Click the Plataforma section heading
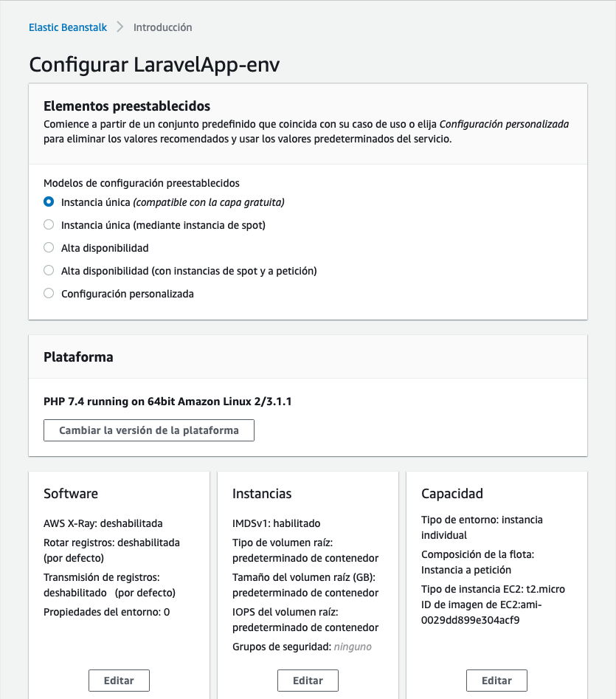Image resolution: width=616 pixels, height=699 pixels. click(78, 357)
